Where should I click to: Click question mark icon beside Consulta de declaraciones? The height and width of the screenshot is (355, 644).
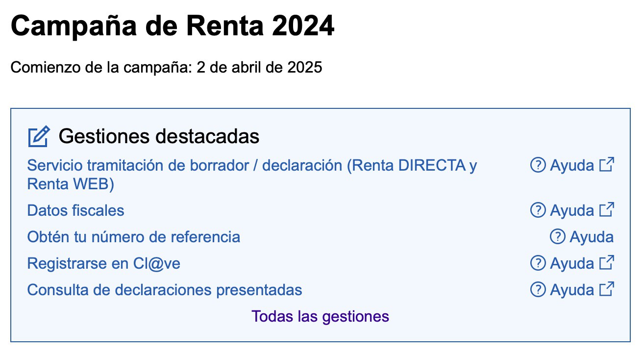click(x=538, y=290)
